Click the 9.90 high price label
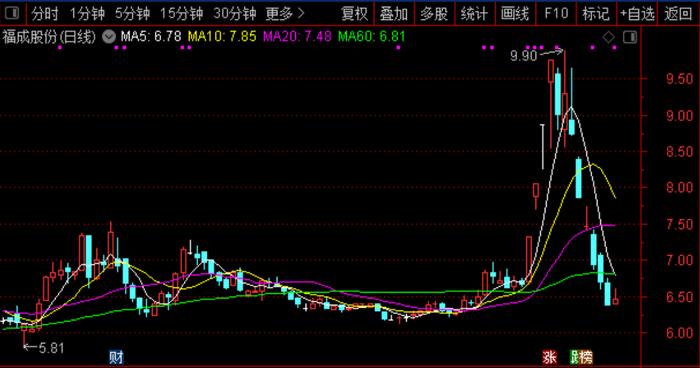Image resolution: width=700 pixels, height=368 pixels. (x=523, y=56)
